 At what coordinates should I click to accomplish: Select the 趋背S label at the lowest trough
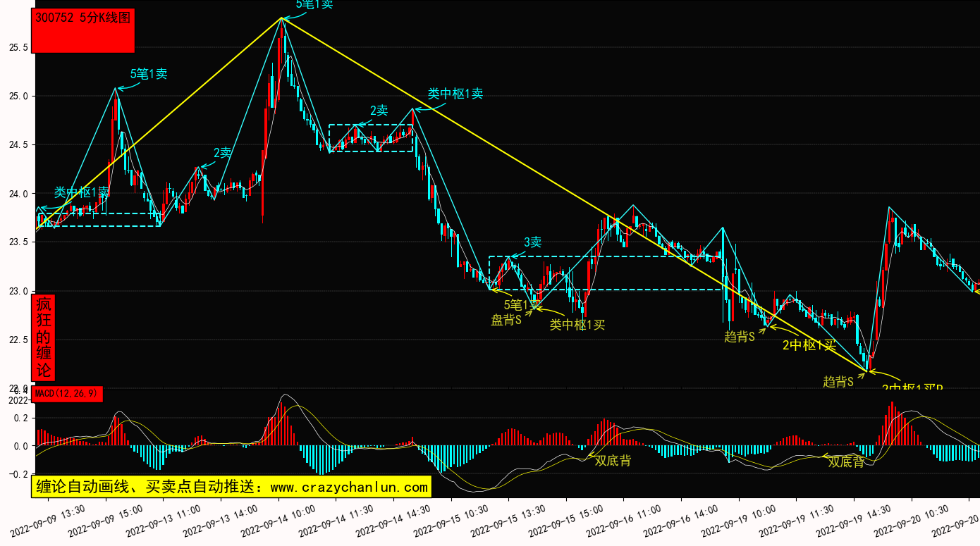pos(838,382)
